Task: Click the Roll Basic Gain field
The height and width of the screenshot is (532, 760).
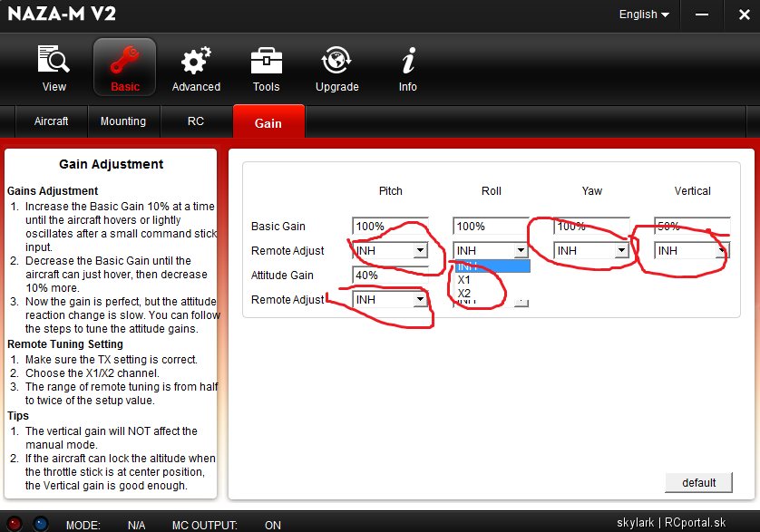Action: click(491, 227)
